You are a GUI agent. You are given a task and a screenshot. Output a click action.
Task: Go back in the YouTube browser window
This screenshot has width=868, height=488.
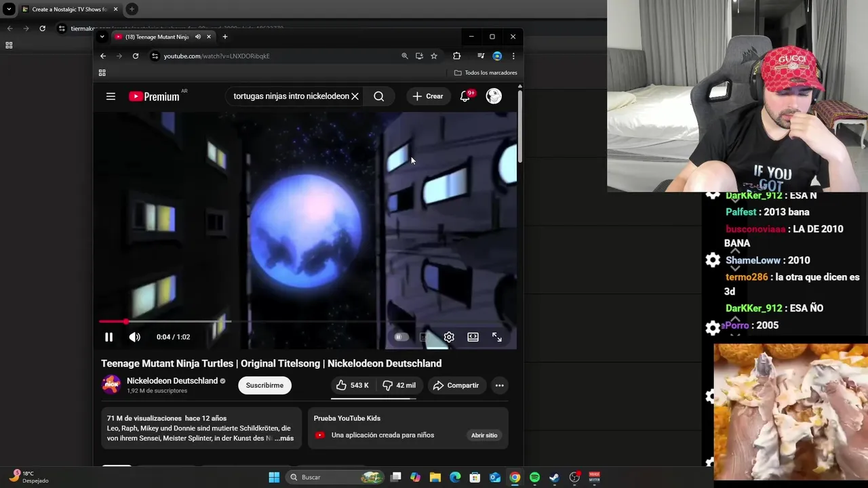[x=103, y=56]
